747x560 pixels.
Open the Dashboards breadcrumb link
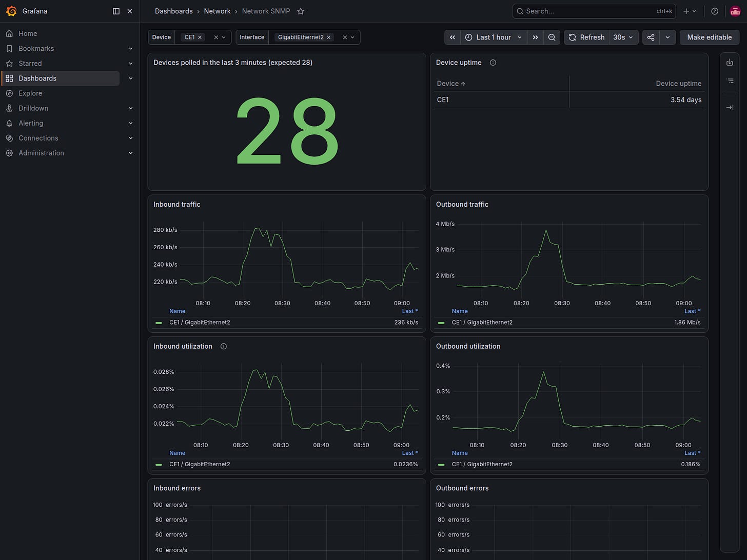click(x=174, y=11)
